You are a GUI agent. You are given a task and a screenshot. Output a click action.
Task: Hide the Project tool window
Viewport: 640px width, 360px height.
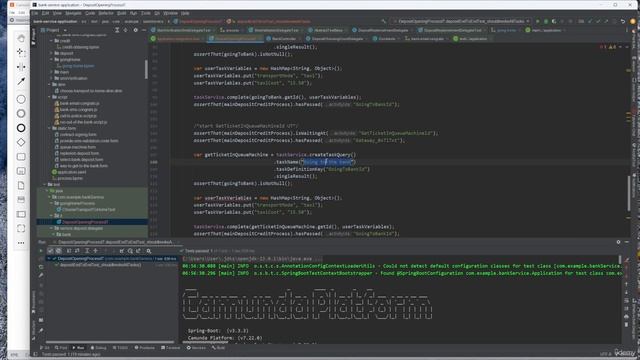pyautogui.click(x=144, y=30)
